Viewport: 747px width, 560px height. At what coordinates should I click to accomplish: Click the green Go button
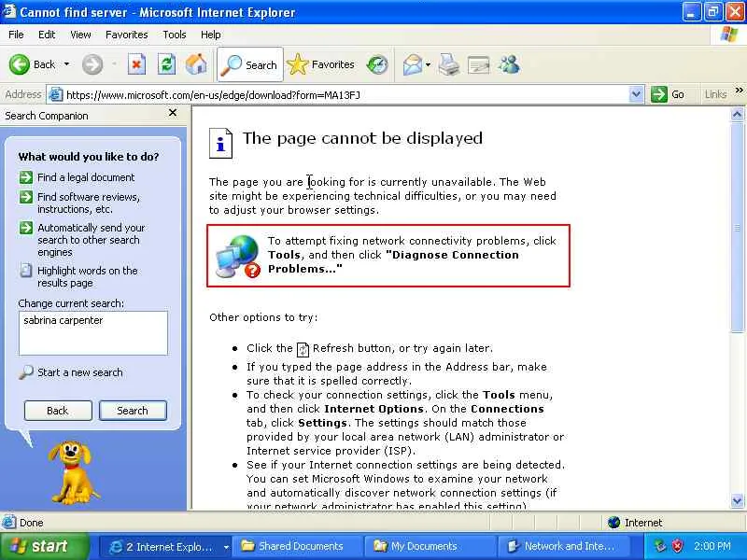(668, 94)
